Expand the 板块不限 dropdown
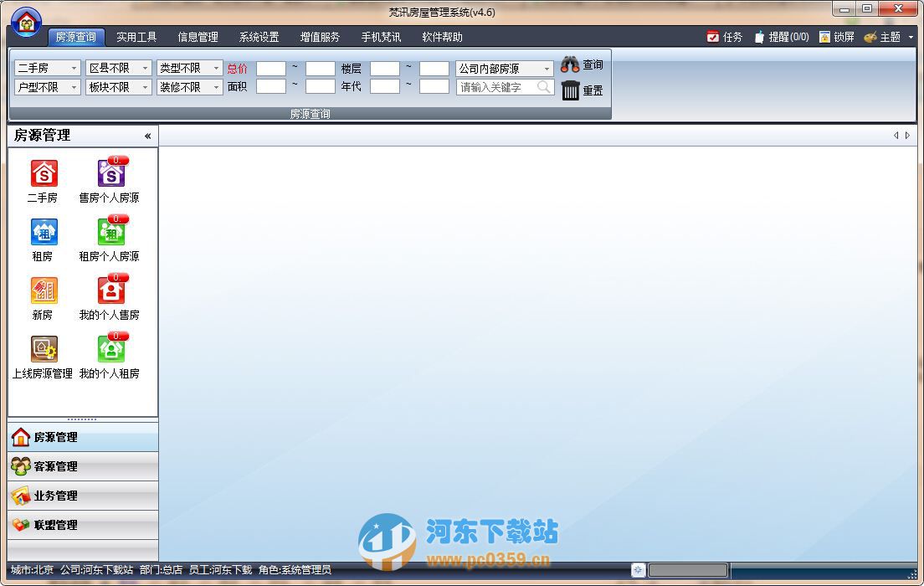Image resolution: width=924 pixels, height=586 pixels. pyautogui.click(x=145, y=87)
